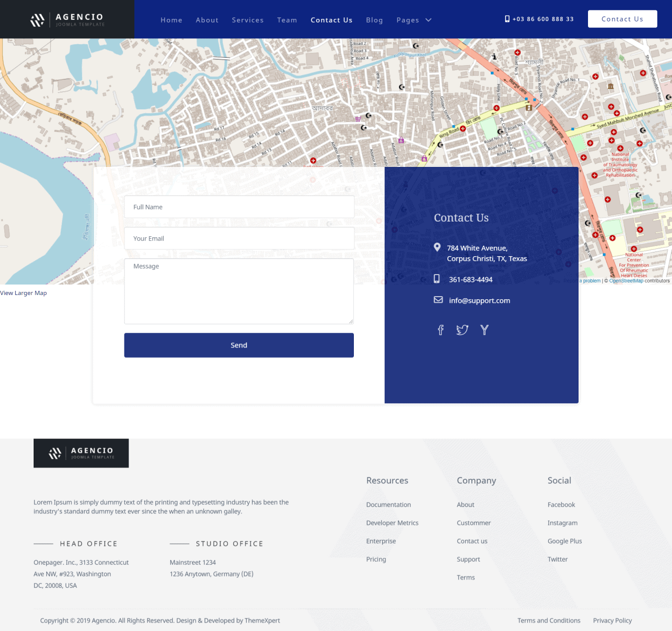Click inside the Message text area
The height and width of the screenshot is (631, 672).
tap(239, 291)
